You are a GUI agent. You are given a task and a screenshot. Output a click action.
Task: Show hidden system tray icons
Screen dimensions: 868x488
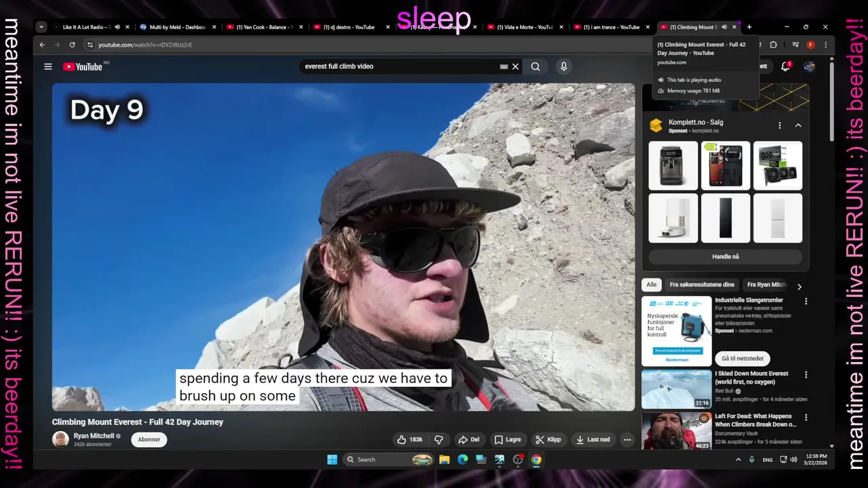(x=738, y=460)
